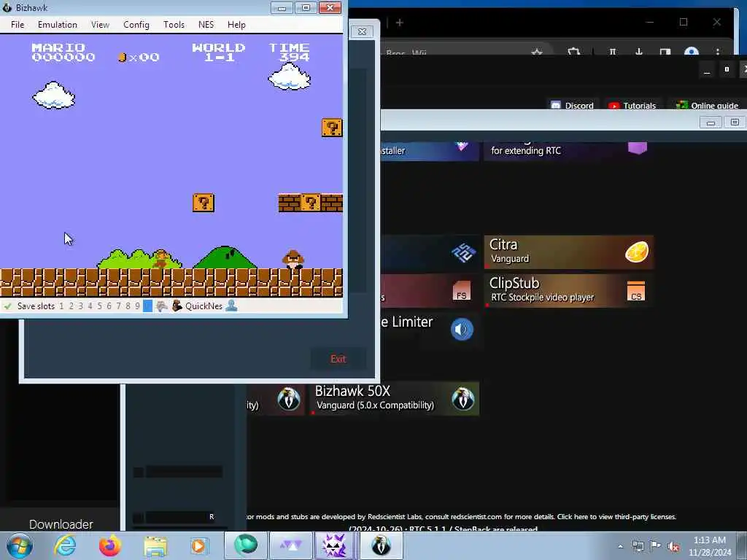Click the user profile icon after QuickNes
Image resolution: width=747 pixels, height=560 pixels.
pos(231,306)
